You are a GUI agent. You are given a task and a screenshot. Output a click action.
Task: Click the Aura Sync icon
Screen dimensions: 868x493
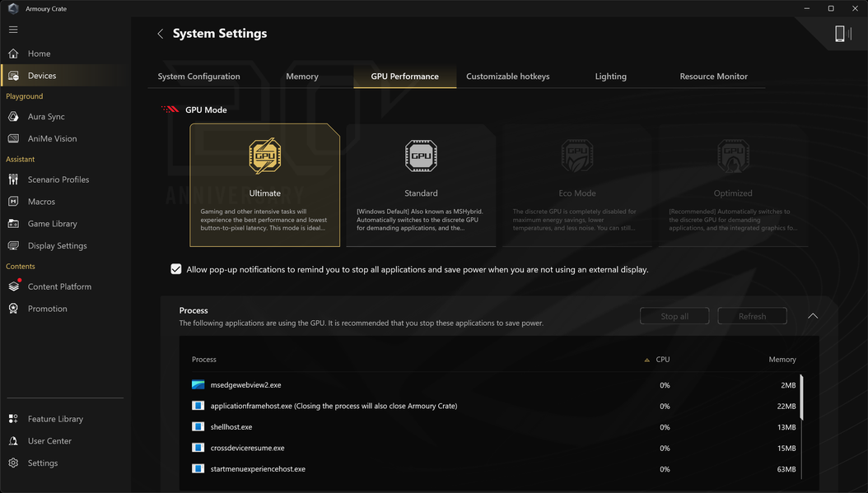click(x=13, y=117)
